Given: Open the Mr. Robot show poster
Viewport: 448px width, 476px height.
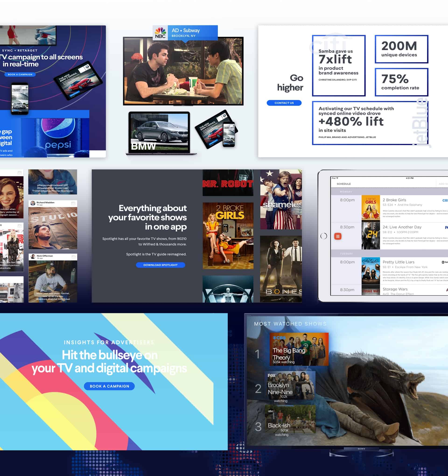Looking at the screenshot, I should click(228, 183).
